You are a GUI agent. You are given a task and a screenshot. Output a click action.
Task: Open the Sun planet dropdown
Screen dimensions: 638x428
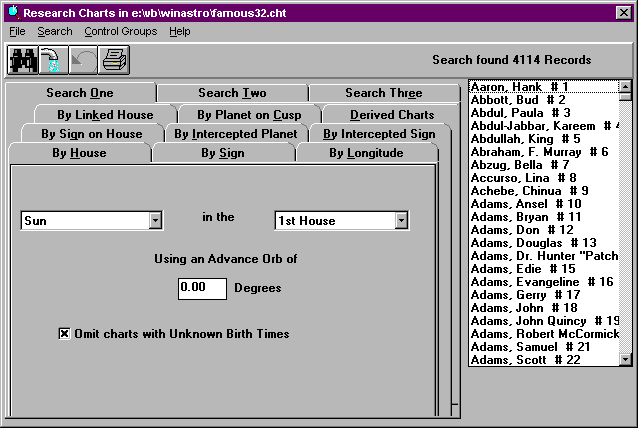155,221
